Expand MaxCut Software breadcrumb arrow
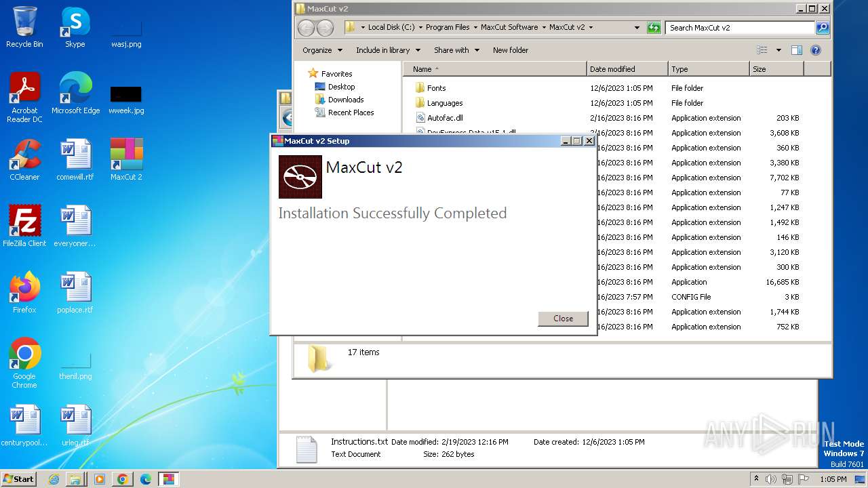The height and width of the screenshot is (488, 868). click(544, 28)
